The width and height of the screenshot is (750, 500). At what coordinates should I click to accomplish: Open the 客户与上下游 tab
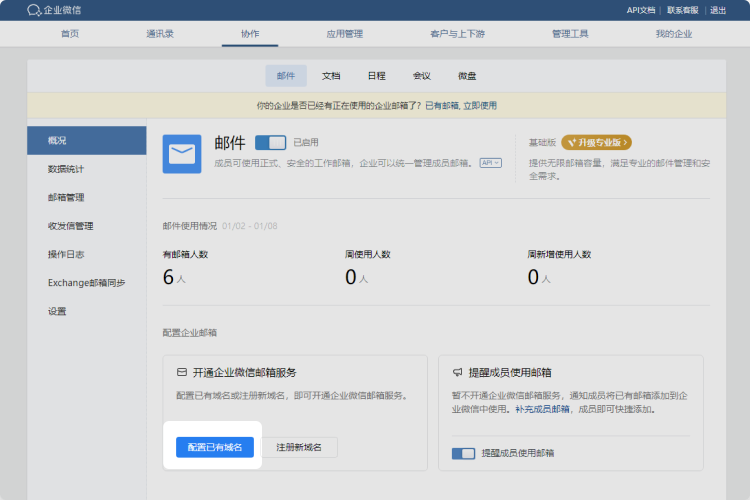tap(457, 33)
